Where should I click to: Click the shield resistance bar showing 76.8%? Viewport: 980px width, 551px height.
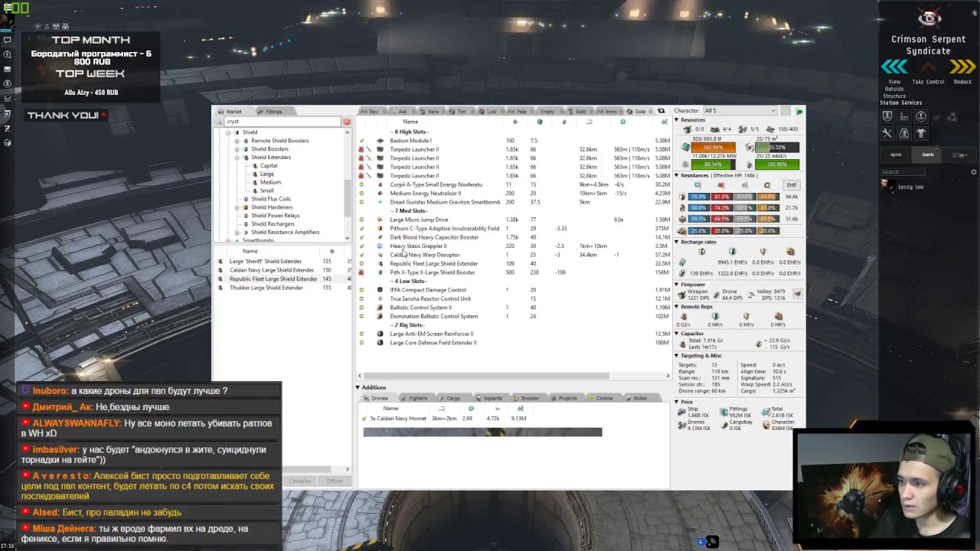[x=698, y=197]
